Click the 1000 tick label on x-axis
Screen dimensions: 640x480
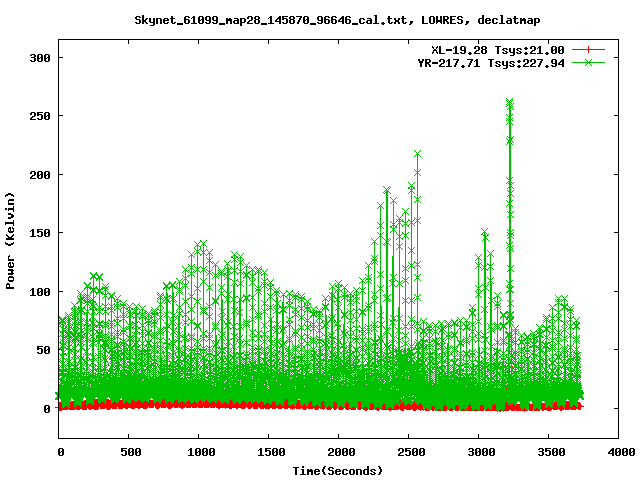pyautogui.click(x=199, y=452)
